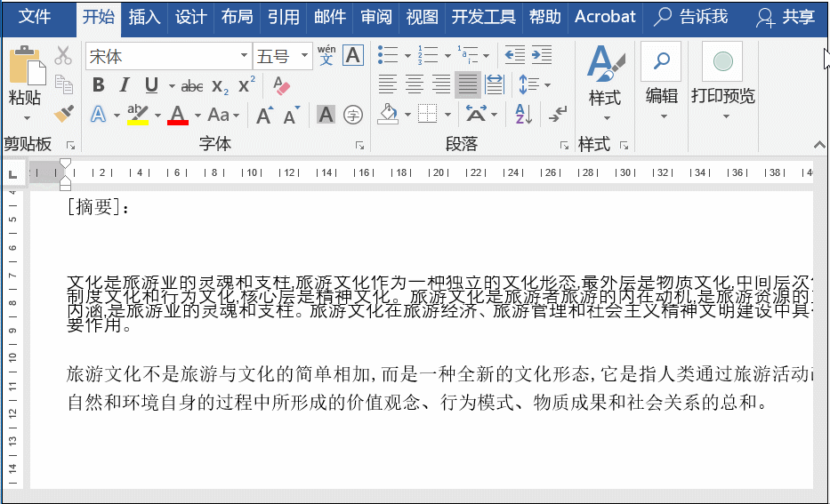Increase font size with grow icon
The image size is (830, 504).
click(x=264, y=115)
